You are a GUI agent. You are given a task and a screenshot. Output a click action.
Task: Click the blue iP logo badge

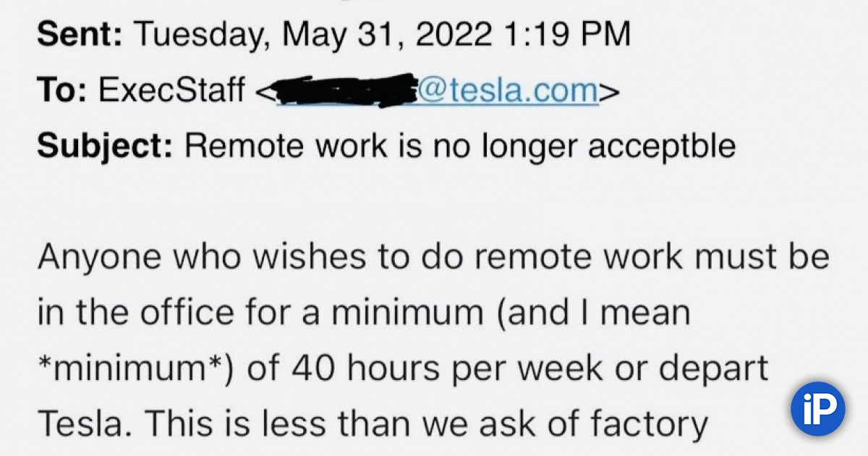click(x=817, y=410)
